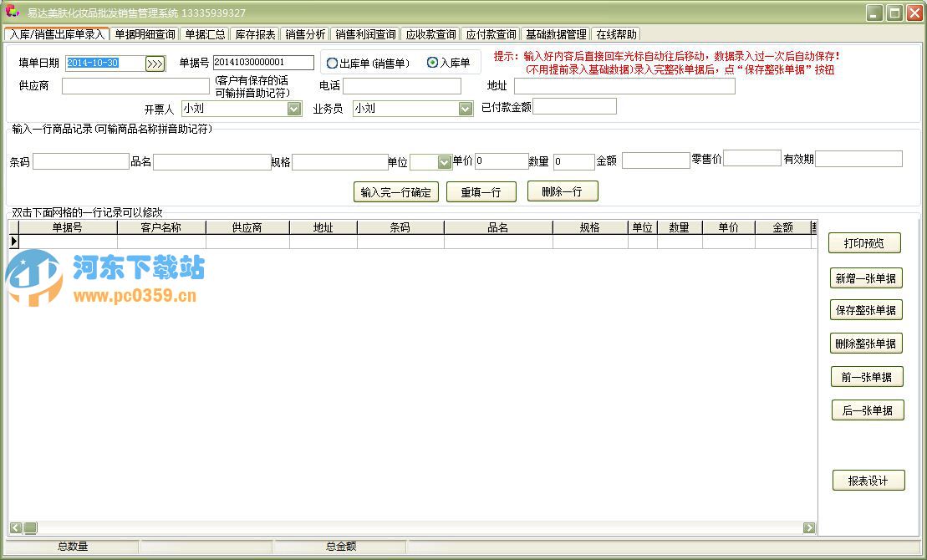Delete the form with 删除整张单据
The image size is (927, 560).
[866, 343]
